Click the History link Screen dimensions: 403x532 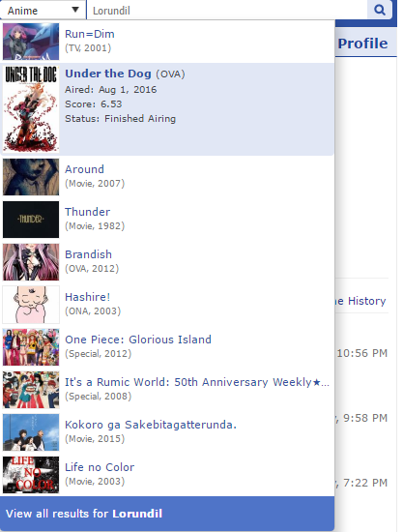366,301
